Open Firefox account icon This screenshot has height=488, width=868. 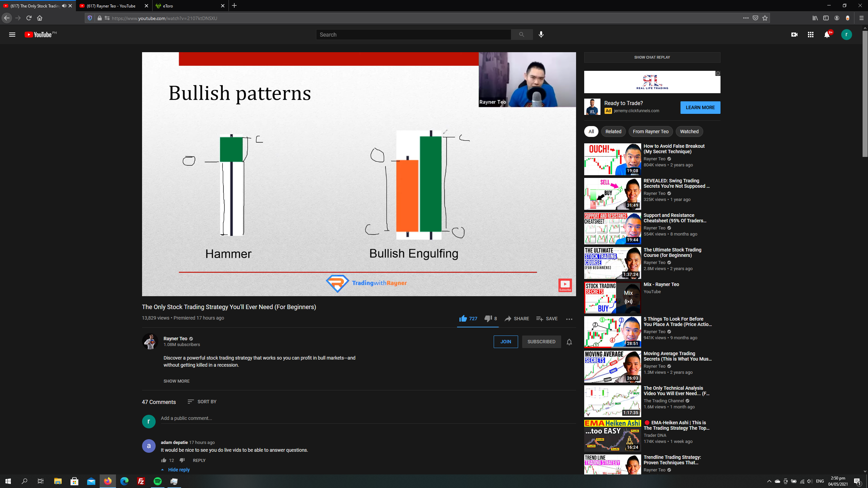click(x=837, y=18)
